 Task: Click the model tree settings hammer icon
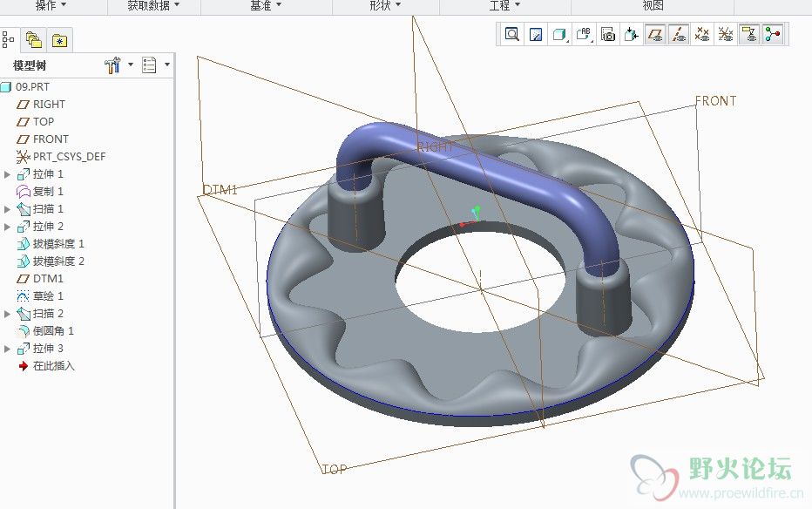point(112,65)
